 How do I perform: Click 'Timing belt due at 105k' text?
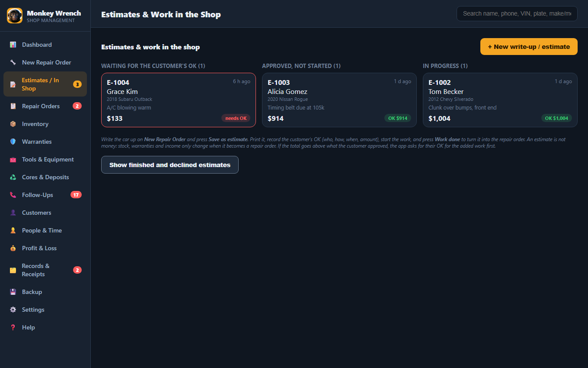(x=296, y=108)
